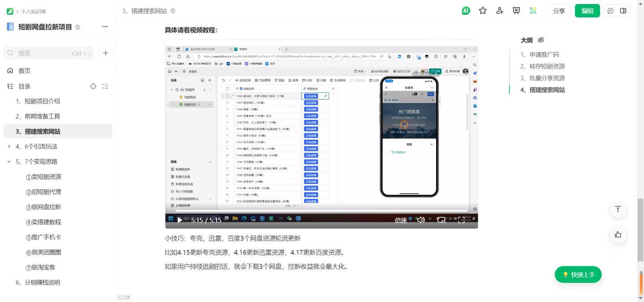This screenshot has height=302, width=644.
Task: Click the 分享 share button
Action: 559,11
